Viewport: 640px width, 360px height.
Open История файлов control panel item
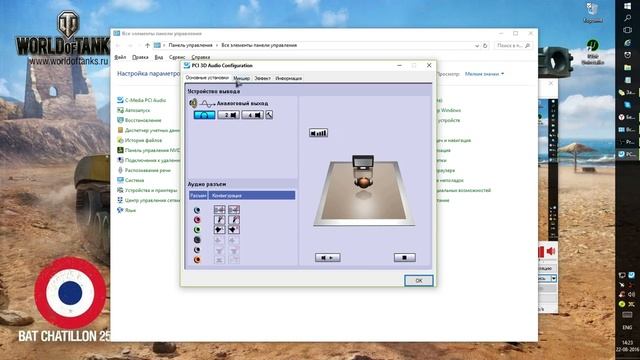point(143,140)
